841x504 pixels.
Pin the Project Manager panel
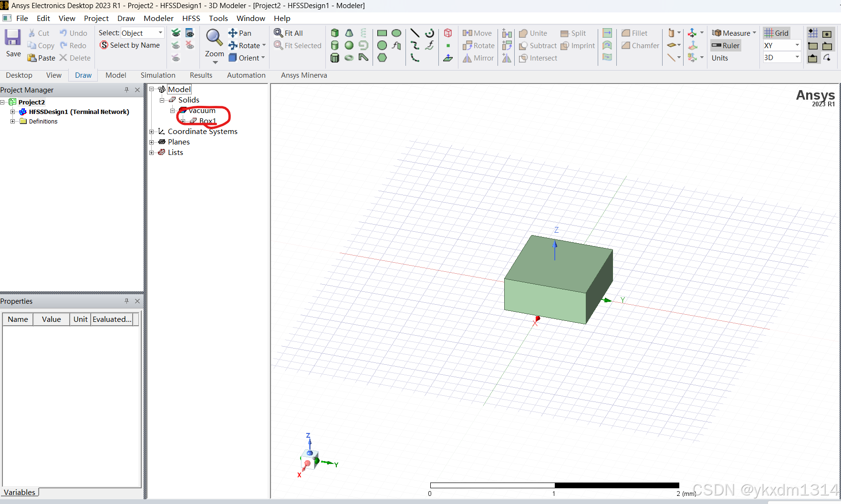pos(126,90)
